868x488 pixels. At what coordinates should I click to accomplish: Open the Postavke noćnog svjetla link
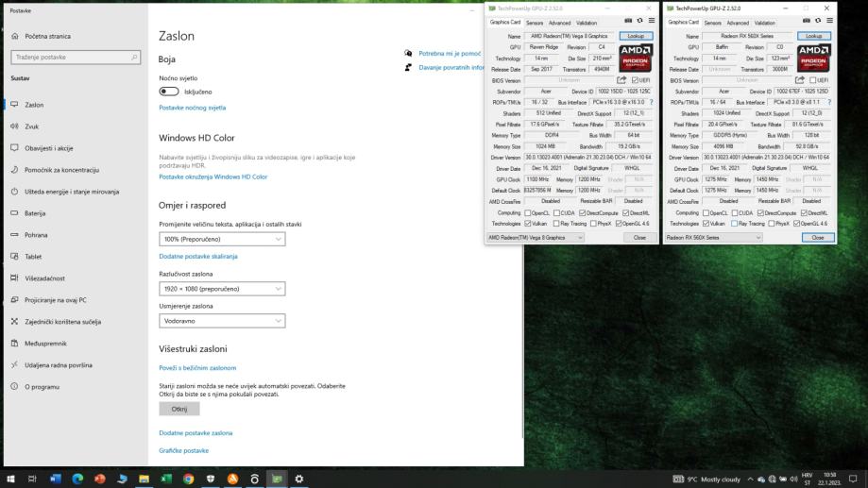[192, 108]
